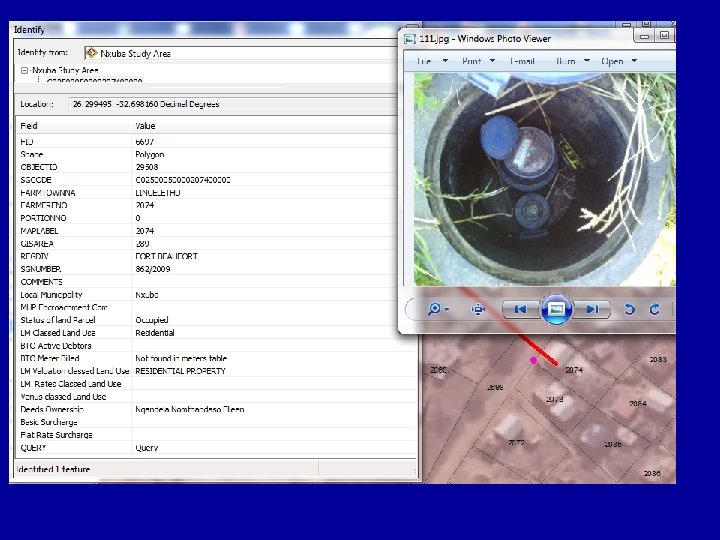Select the QUERY row value
Viewport: 720px width, 540px height.
146,448
